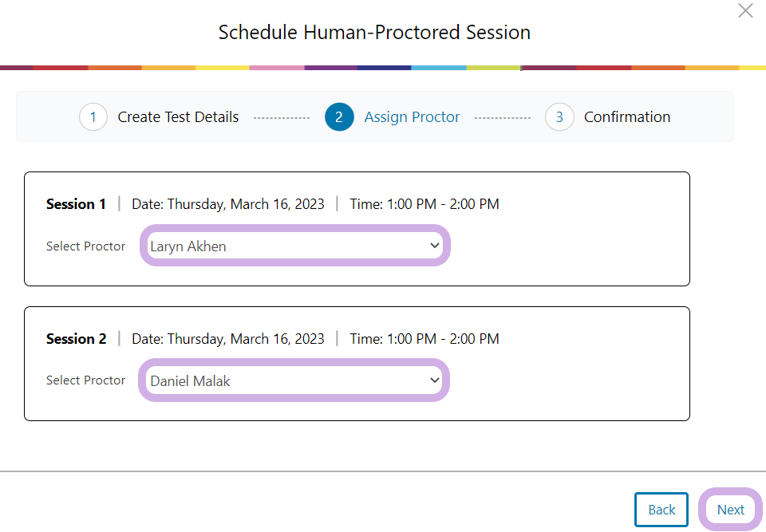766x532 pixels.
Task: Click the Session 2 heading
Action: (x=76, y=339)
